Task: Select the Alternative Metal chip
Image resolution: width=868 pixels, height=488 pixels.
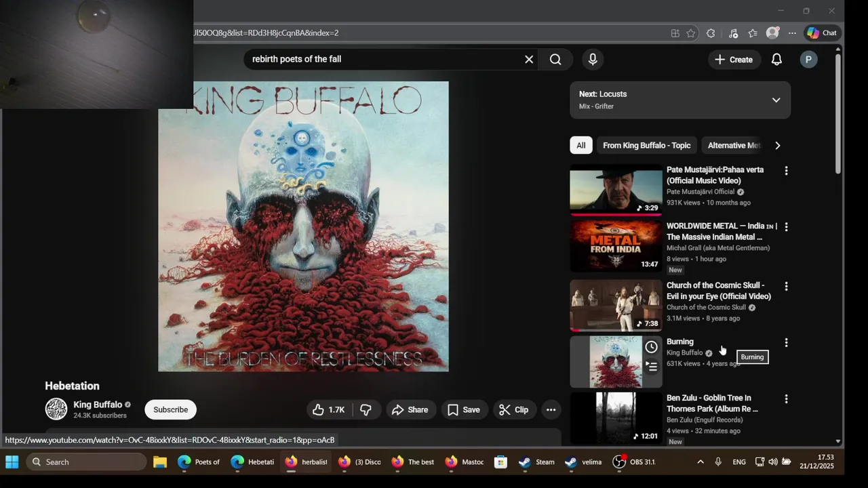Action: (x=734, y=146)
